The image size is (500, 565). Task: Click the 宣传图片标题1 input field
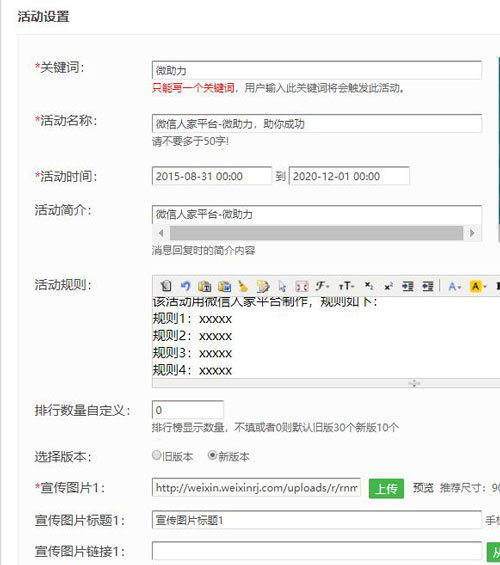point(317,520)
